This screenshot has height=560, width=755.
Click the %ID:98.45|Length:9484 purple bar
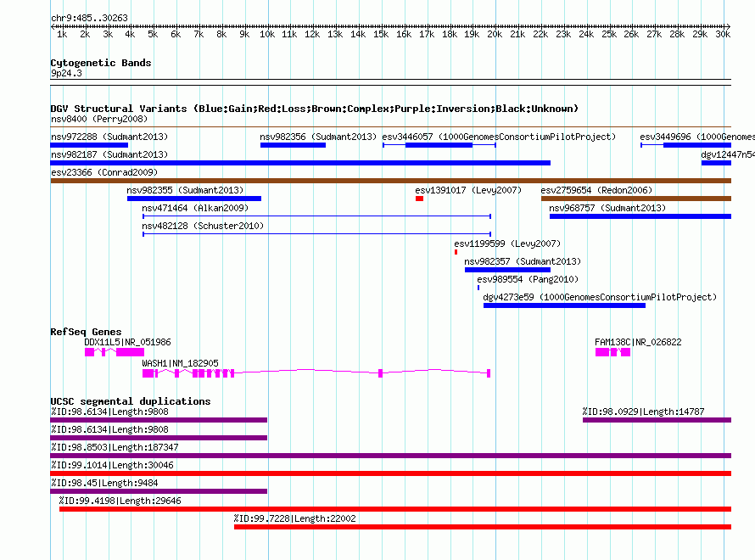click(x=159, y=491)
